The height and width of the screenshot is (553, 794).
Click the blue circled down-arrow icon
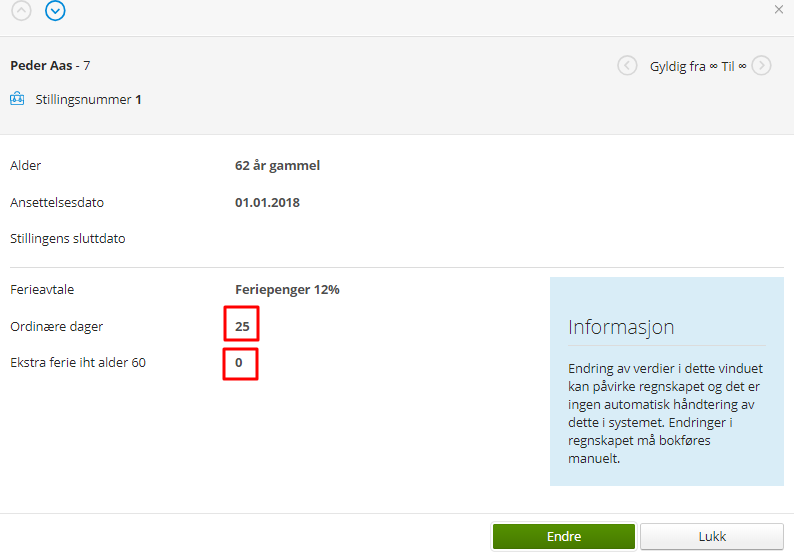click(55, 11)
